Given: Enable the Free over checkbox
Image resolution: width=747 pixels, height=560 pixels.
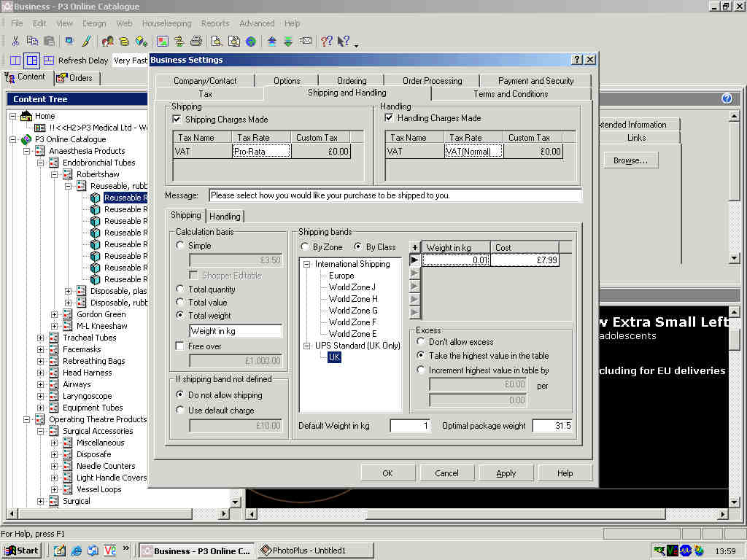Looking at the screenshot, I should pos(180,346).
